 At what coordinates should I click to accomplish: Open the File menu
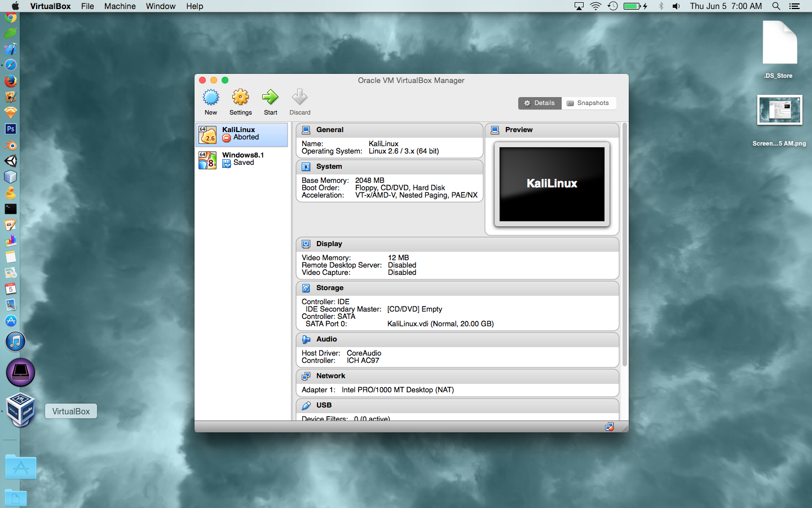[87, 6]
